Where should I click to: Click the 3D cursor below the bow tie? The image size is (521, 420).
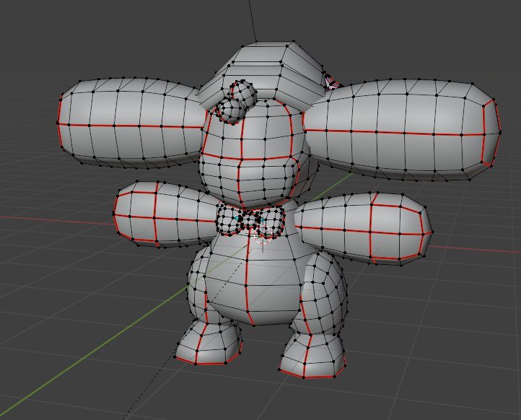(263, 234)
